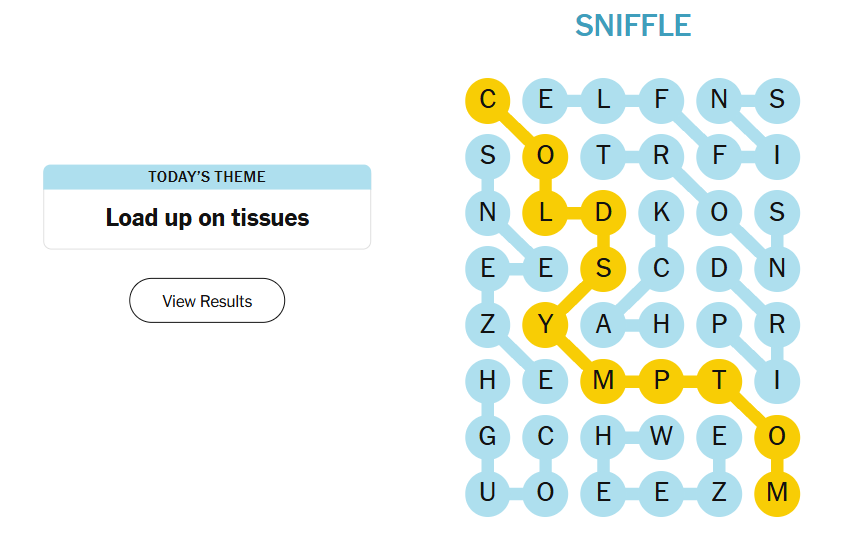The image size is (861, 560).
Task: Pick the yellow letter Y tile
Action: point(546,324)
